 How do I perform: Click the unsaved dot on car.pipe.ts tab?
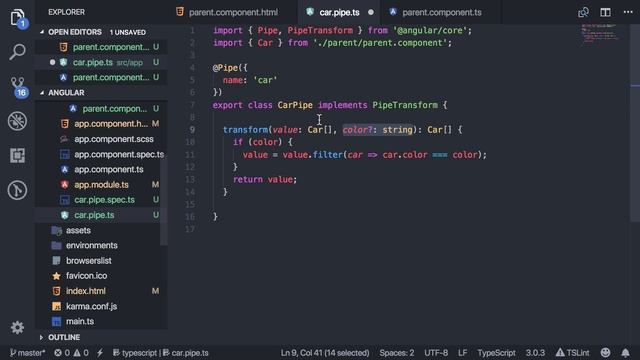click(371, 12)
